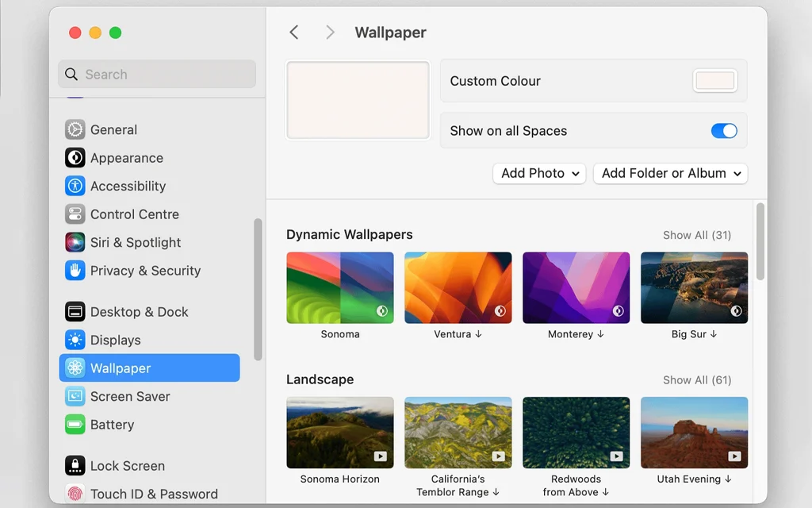Open the Add Photo dropdown
This screenshot has width=812, height=508.
pos(539,173)
